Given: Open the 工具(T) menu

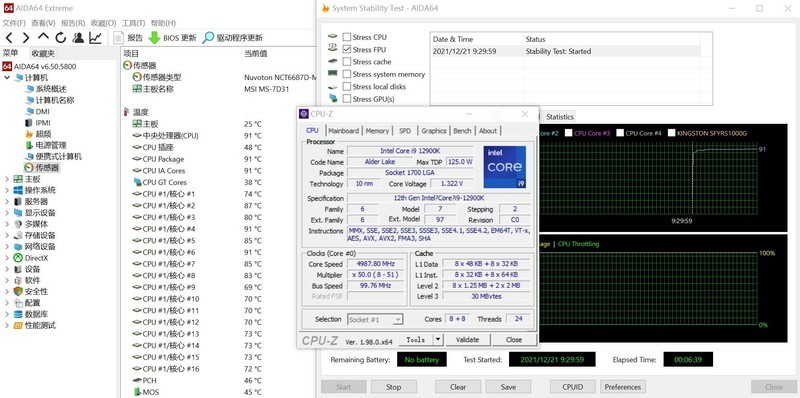Looking at the screenshot, I should tap(134, 23).
